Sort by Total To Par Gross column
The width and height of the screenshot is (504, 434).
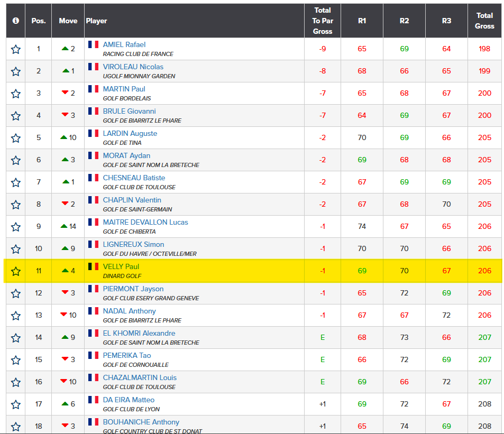tap(322, 21)
